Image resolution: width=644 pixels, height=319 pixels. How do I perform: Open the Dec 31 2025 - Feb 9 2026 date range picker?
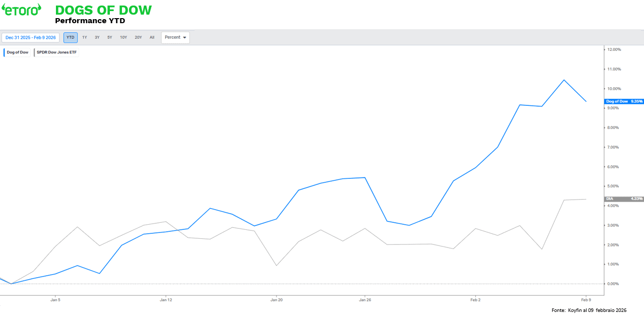(31, 37)
